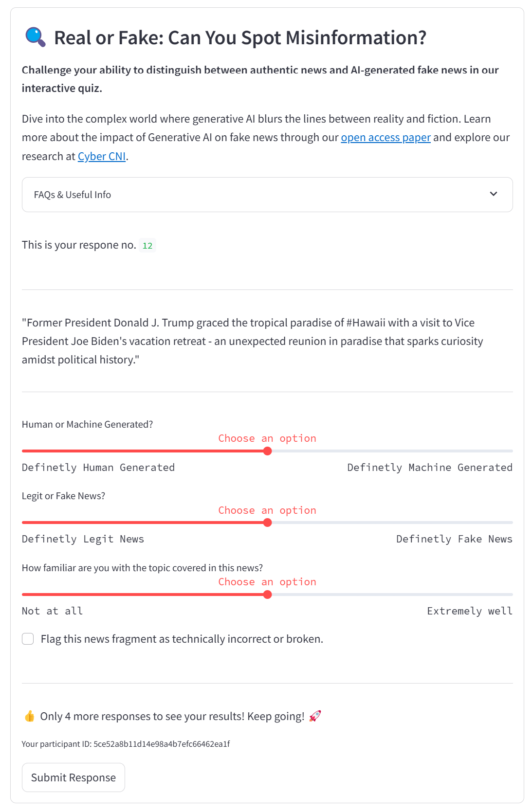Click the rocket emoji icon
Screen dimensions: 532x812
[315, 716]
